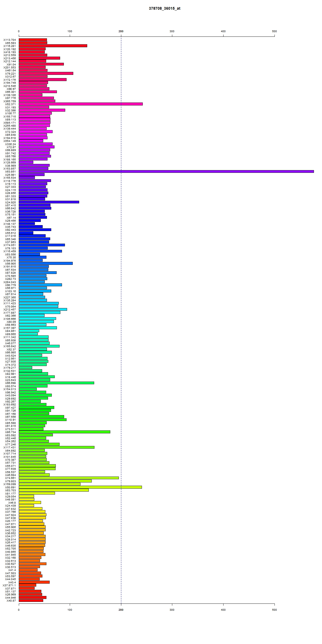The height and width of the screenshot is (644, 322).
Task: Click row label X157.397
Action: pyautogui.click(x=10, y=328)
